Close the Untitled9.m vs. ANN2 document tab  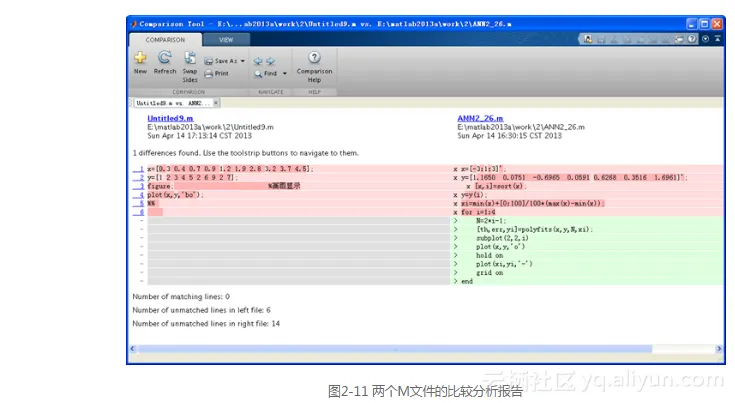tap(216, 103)
